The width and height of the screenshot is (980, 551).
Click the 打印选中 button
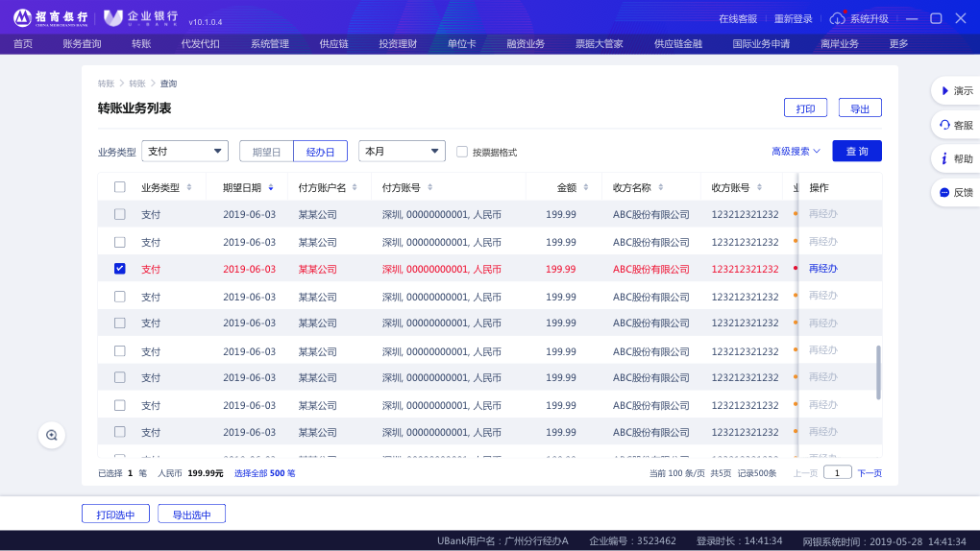(115, 515)
